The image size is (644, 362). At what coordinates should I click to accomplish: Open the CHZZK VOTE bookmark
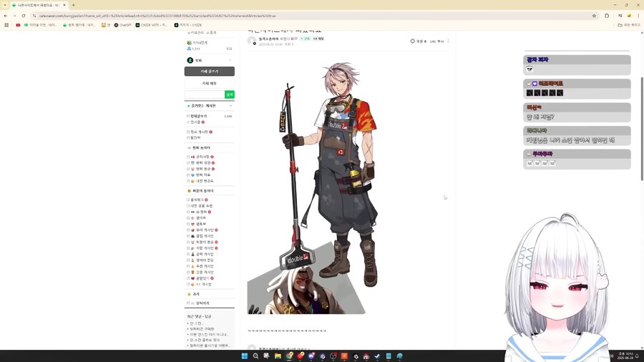click(x=152, y=25)
